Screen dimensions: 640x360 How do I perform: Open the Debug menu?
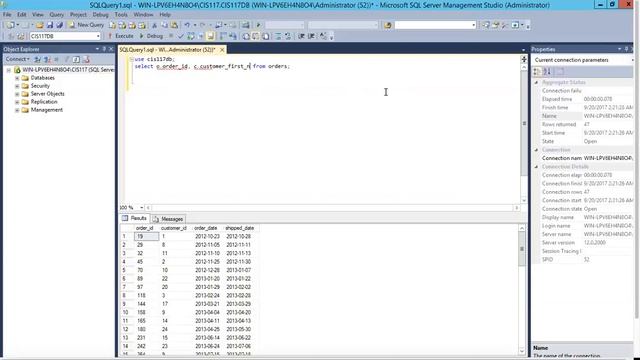click(x=100, y=14)
